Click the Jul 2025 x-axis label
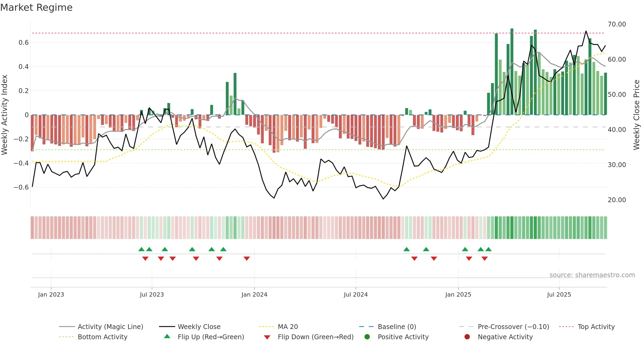 point(559,294)
